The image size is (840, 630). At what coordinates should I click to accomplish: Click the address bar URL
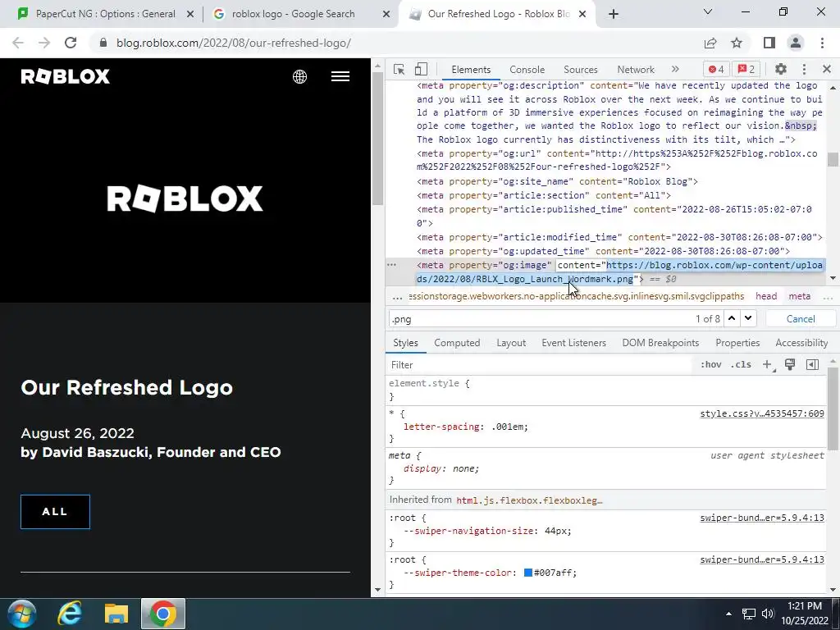pos(234,43)
